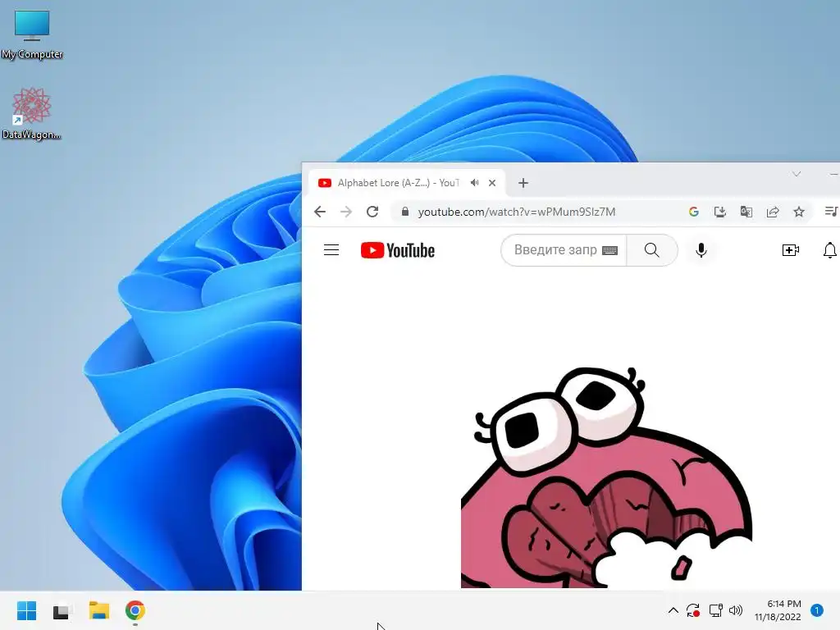Open network tray icon
This screenshot has width=840, height=630.
coord(715,610)
